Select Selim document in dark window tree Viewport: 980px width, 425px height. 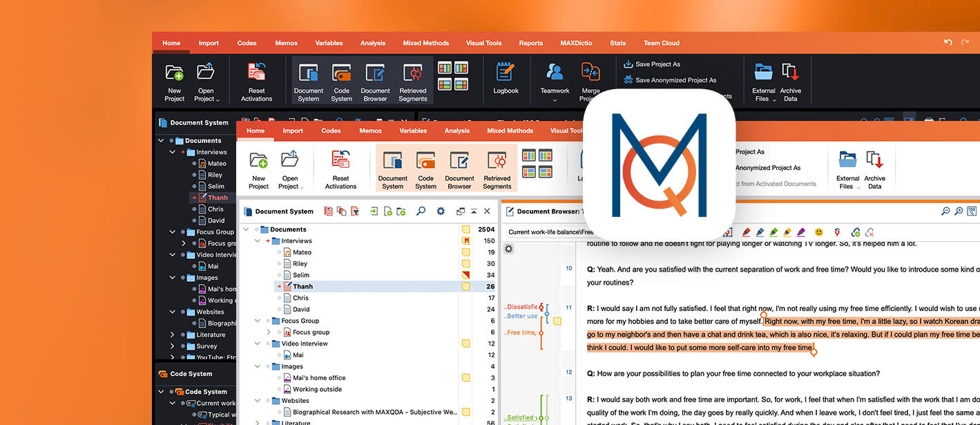215,187
